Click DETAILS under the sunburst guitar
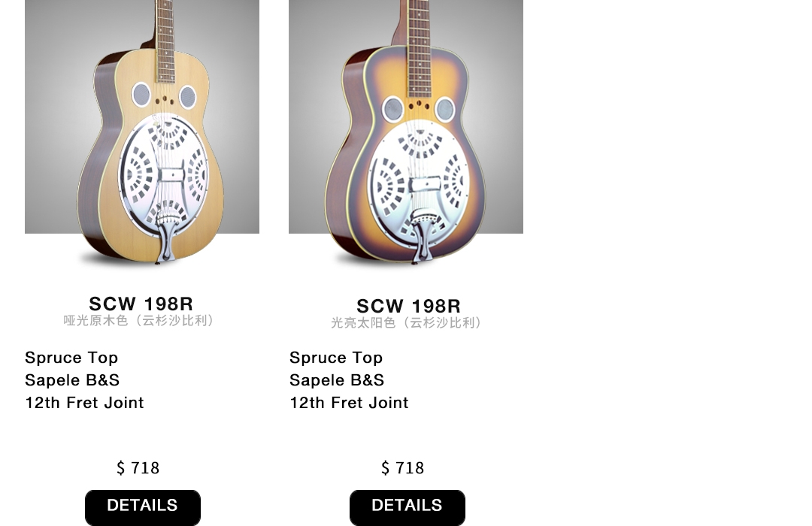 point(408,507)
